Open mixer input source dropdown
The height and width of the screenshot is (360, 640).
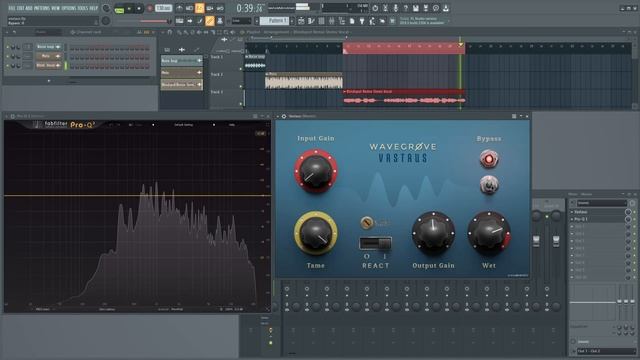coord(602,203)
